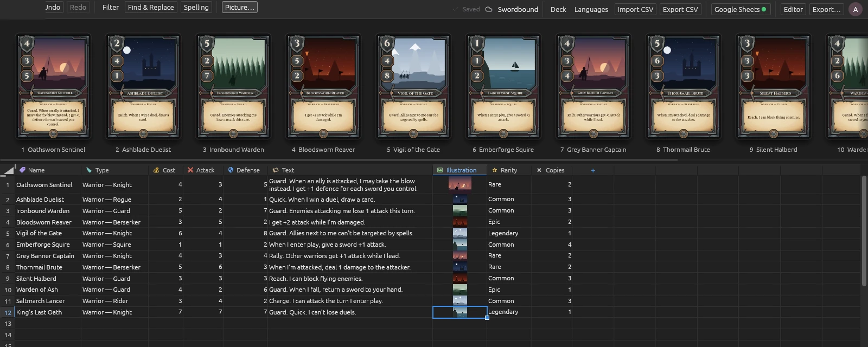Viewport: 868px width, 347px height.
Task: Click the Name column tag icon
Action: 22,170
